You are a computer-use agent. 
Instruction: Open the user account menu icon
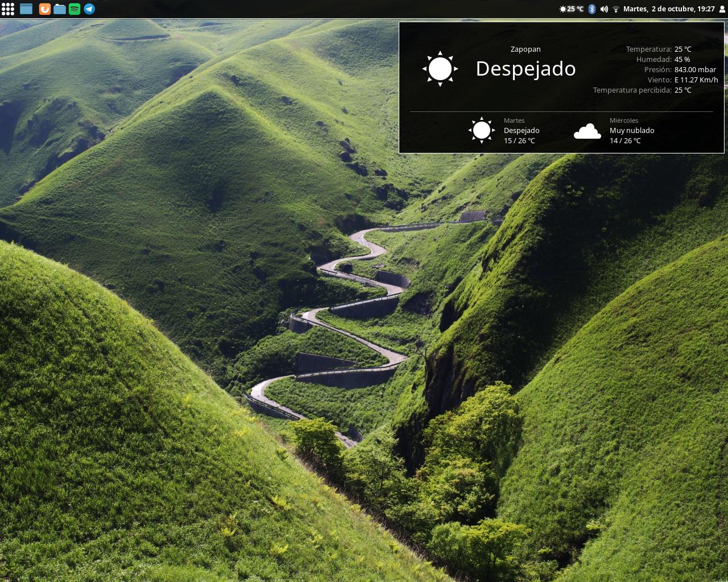722,9
